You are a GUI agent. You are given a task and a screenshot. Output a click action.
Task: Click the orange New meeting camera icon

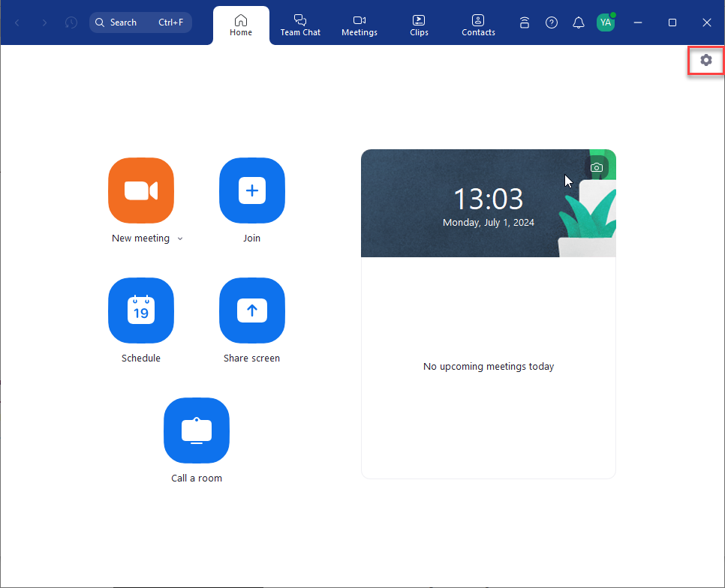point(141,190)
